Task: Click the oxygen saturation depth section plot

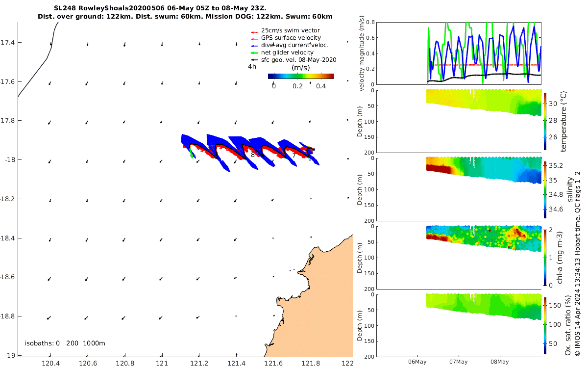Action: pyautogui.click(x=460, y=325)
